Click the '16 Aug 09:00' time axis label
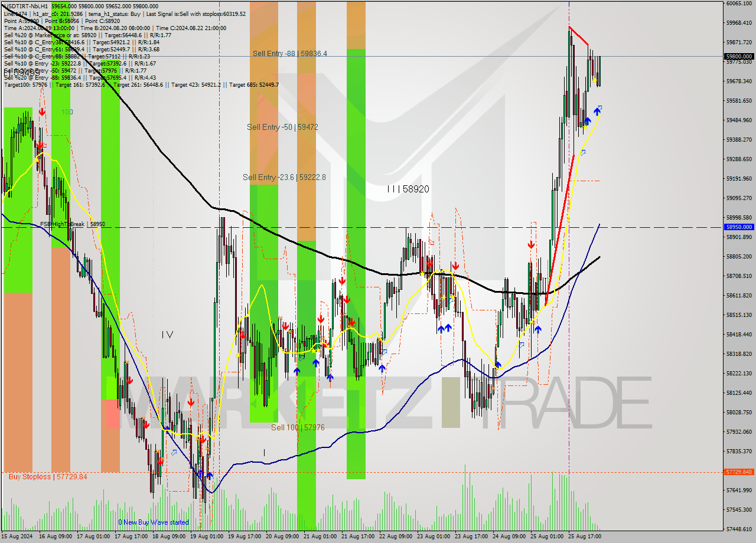This screenshot has height=543, width=756. pyautogui.click(x=56, y=537)
